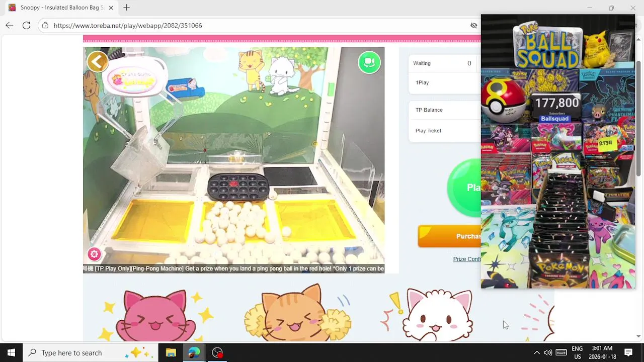Switch camera view with green camera icon
This screenshot has height=362, width=644.
click(369, 62)
